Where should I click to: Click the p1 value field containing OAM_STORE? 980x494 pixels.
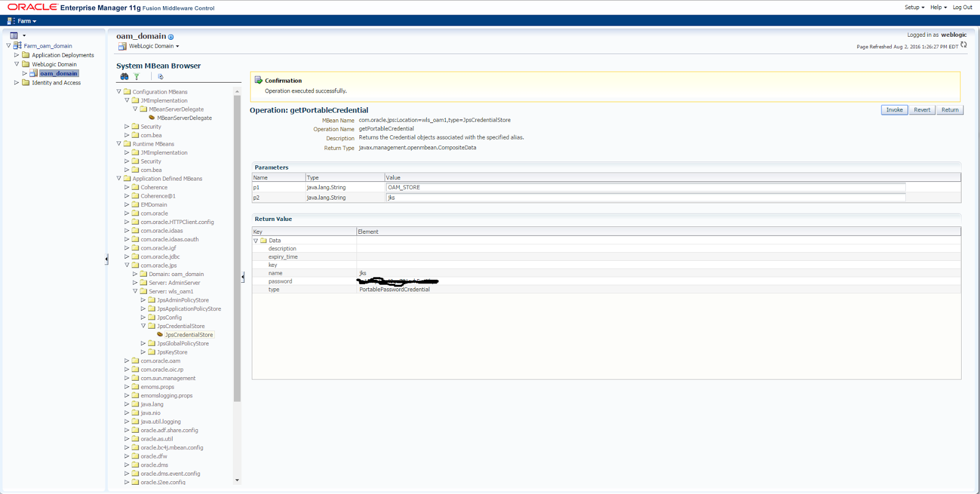[x=646, y=187]
